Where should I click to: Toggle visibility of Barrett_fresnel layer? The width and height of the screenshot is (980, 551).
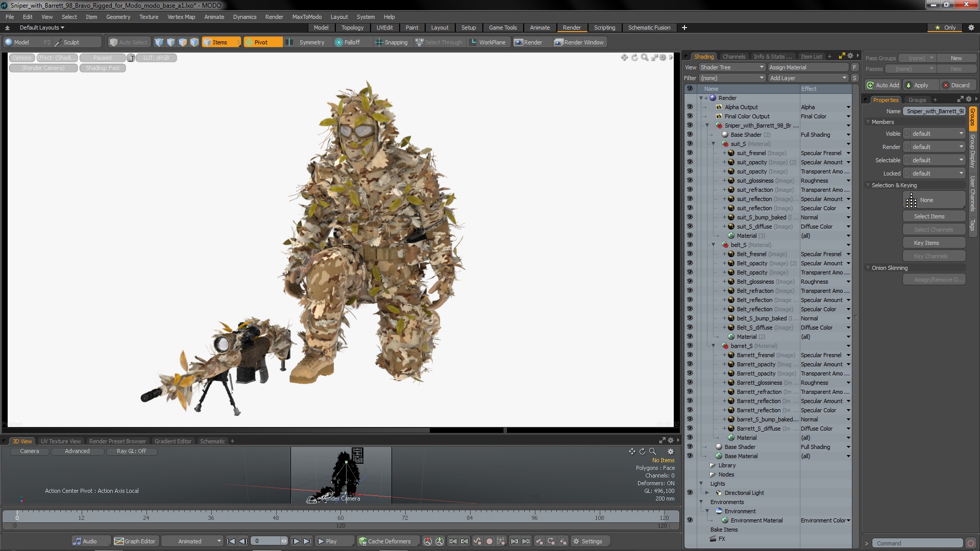[x=690, y=355]
